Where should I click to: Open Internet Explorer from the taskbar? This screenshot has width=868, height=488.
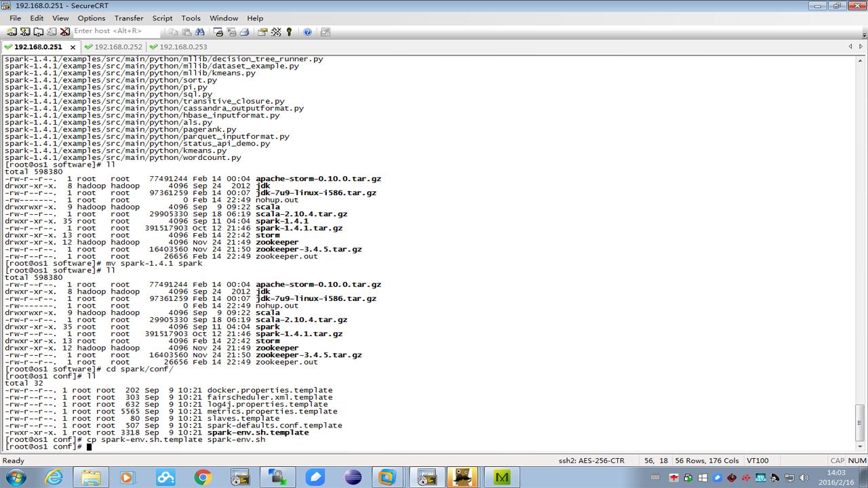[54, 477]
